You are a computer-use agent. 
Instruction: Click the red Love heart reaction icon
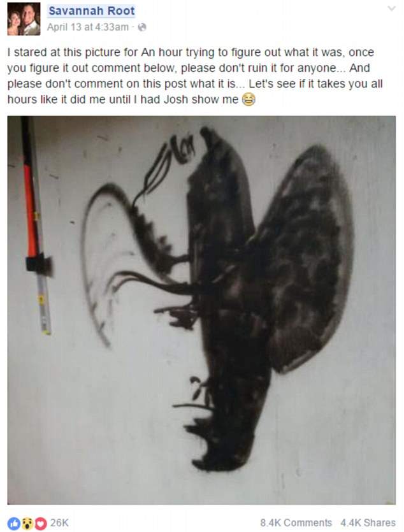(40, 523)
